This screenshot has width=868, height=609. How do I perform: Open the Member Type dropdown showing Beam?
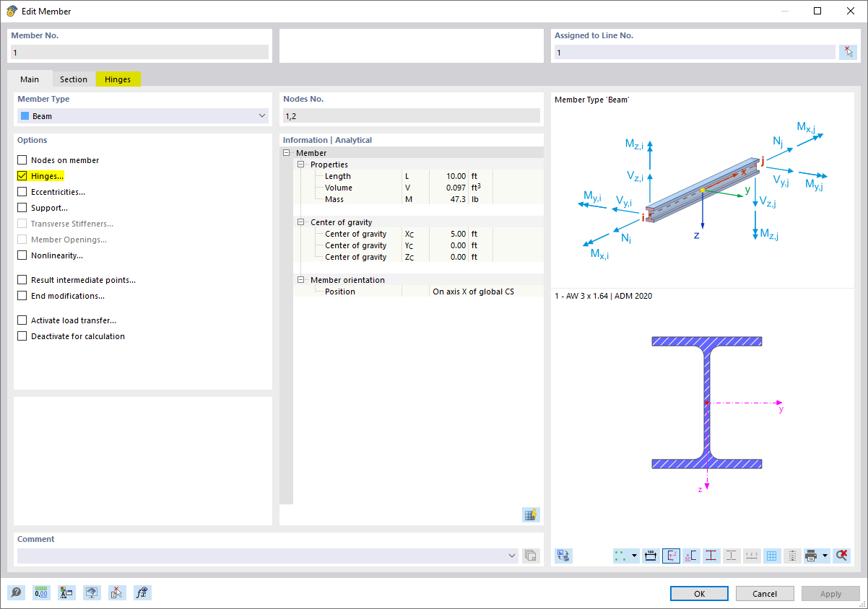click(261, 115)
